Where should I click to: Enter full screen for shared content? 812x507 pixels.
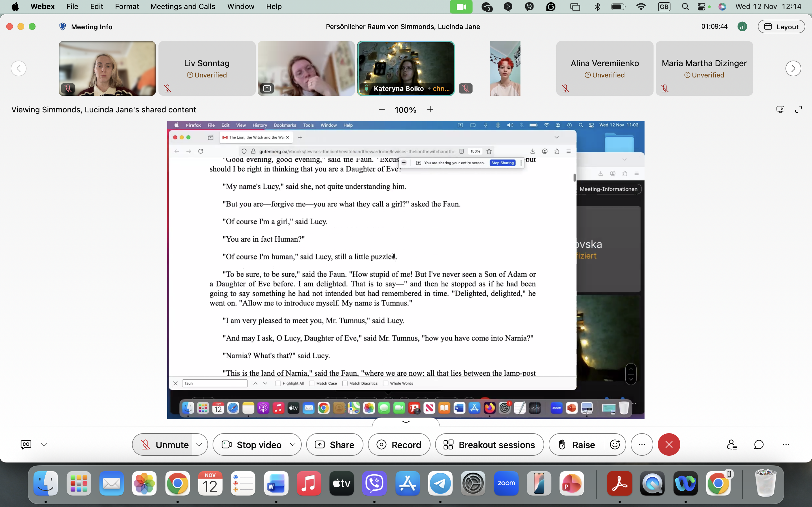[798, 109]
